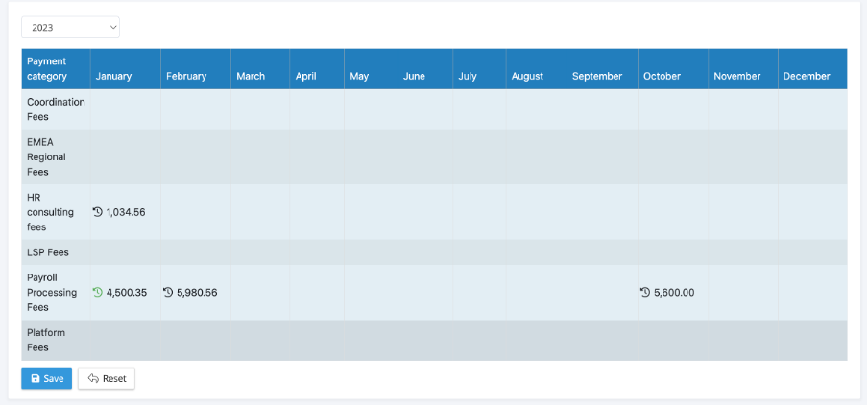Click green history icon beside 4,500.35
This screenshot has height=405, width=868.
98,292
